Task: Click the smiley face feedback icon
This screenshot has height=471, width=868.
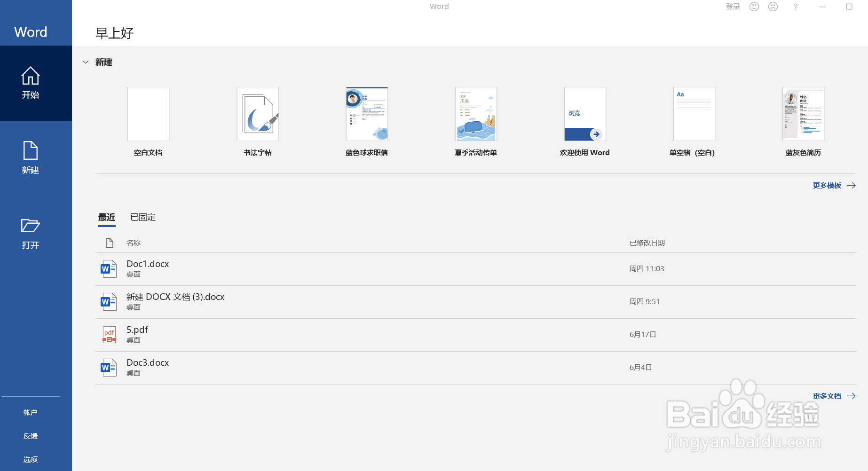Action: click(x=754, y=7)
